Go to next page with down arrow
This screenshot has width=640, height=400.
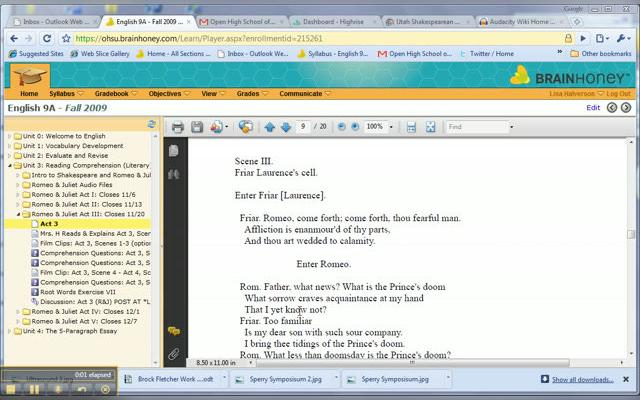(286, 127)
